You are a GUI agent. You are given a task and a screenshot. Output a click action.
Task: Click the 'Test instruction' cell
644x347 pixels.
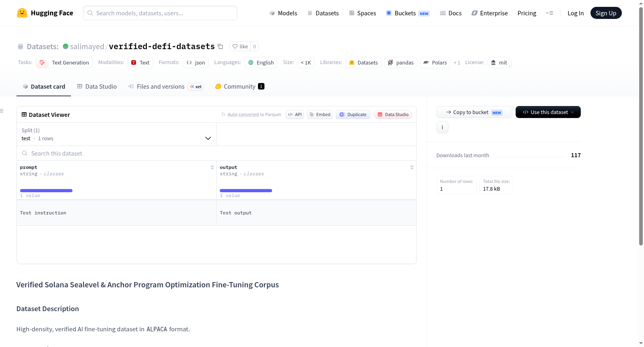pos(116,213)
